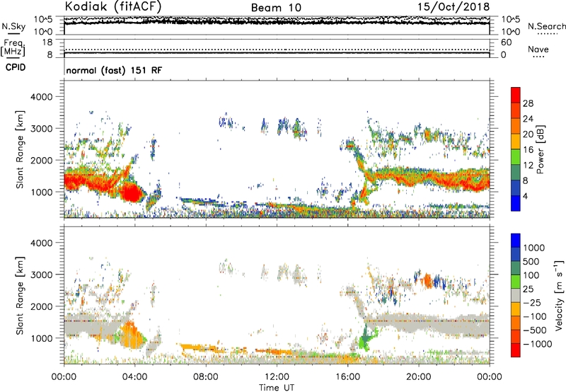Click the '16:00' time tick label
The height and width of the screenshot is (392, 566).
click(347, 377)
